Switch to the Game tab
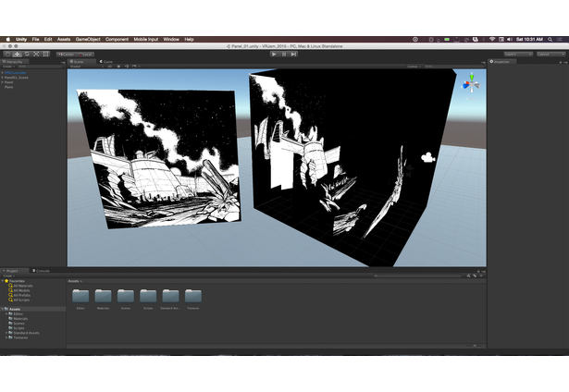 coord(106,62)
